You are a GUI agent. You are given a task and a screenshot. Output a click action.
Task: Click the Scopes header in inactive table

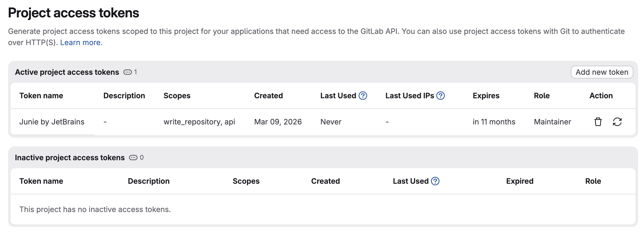(246, 181)
